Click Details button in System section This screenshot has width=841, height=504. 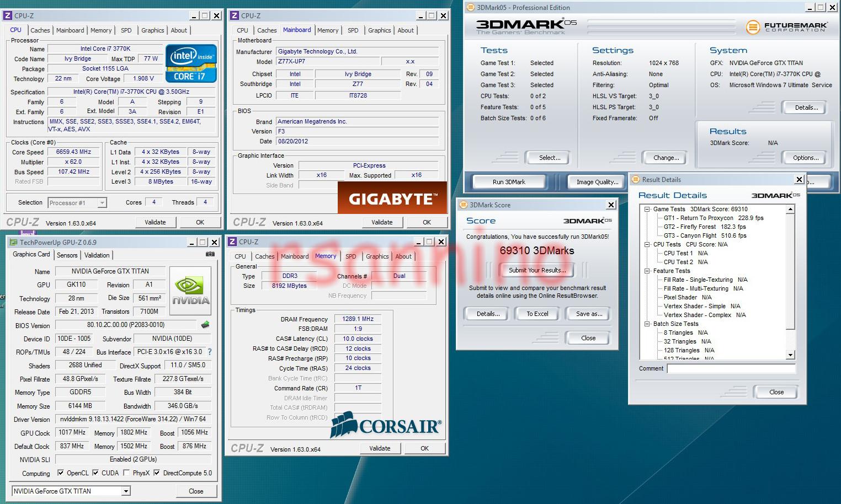[x=806, y=108]
